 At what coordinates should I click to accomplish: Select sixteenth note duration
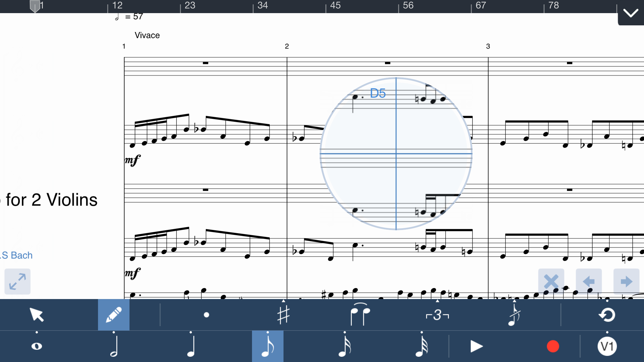tap(345, 346)
